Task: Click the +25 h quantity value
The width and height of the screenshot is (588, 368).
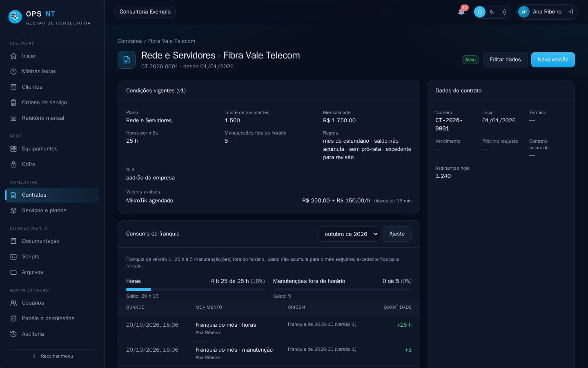Action: pos(404,325)
